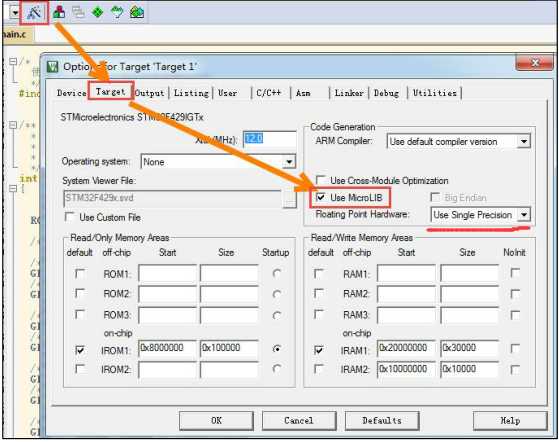Image resolution: width=559 pixels, height=442 pixels.
Task: Open Options for Target wand icon
Action: click(34, 12)
